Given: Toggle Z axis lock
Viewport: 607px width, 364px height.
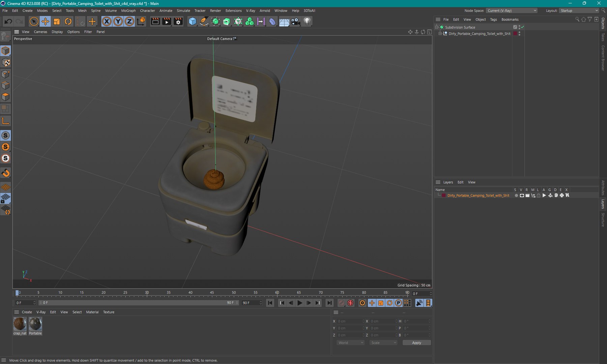Looking at the screenshot, I should click(129, 22).
